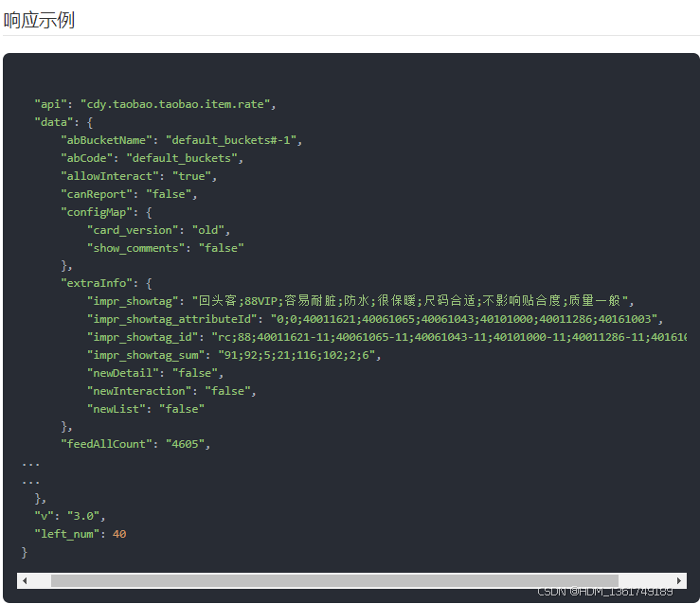Click the "abCode" key
The image size is (700, 604).
click(x=86, y=158)
